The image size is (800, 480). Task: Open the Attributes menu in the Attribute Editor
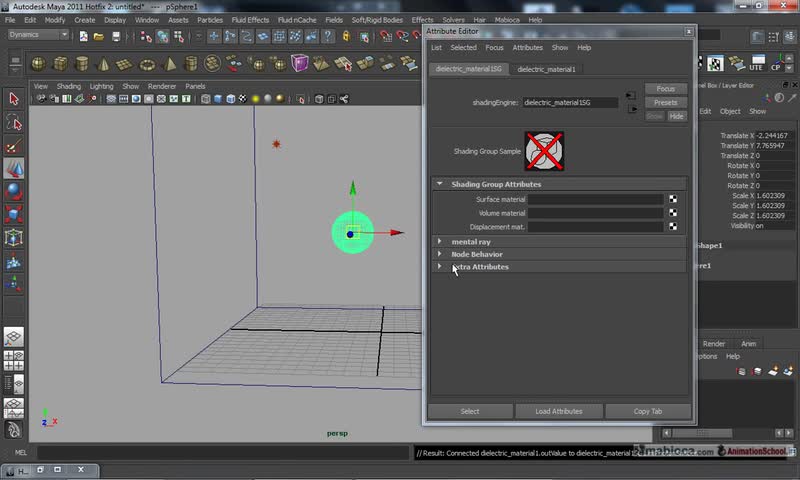click(x=528, y=47)
